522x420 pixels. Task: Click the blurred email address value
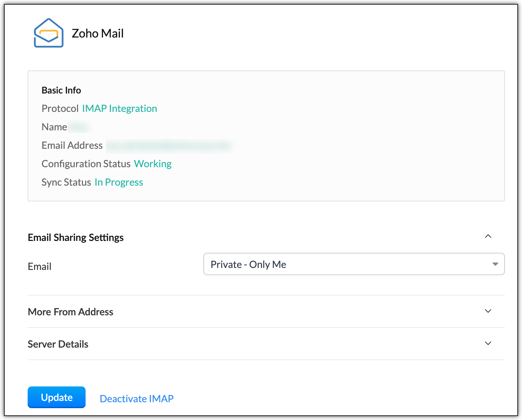[x=170, y=145]
